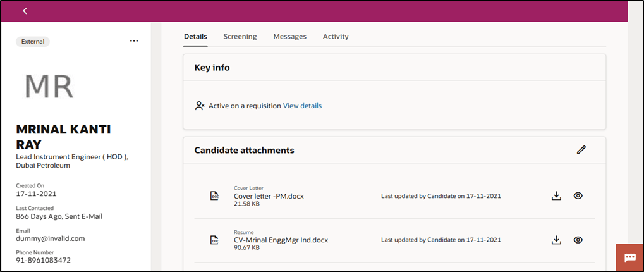Open the chat assistant icon

click(x=629, y=257)
